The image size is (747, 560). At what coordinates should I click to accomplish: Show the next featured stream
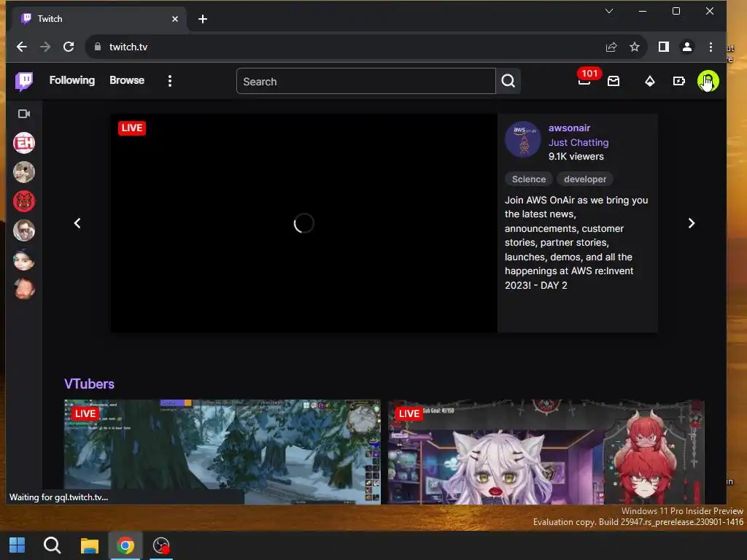click(x=692, y=223)
